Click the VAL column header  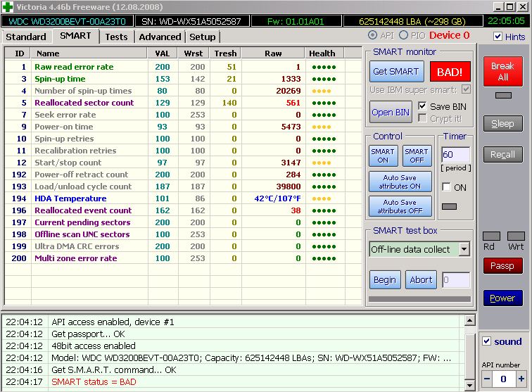[x=163, y=53]
